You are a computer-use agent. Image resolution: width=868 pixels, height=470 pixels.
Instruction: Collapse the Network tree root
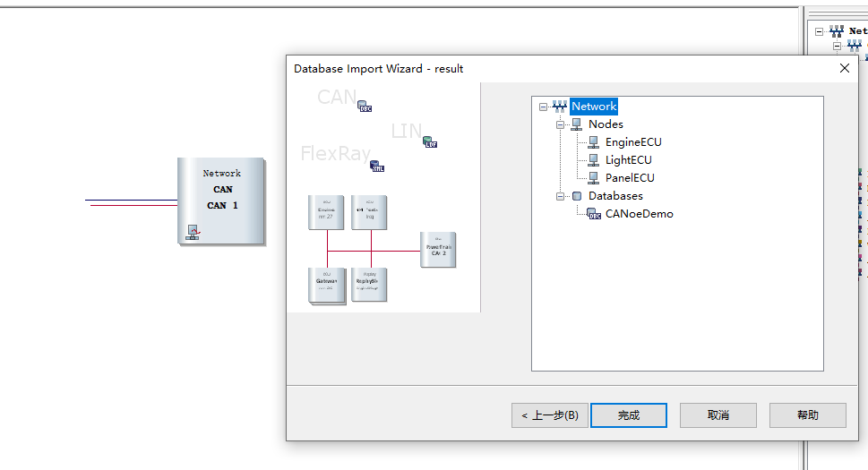click(x=543, y=107)
